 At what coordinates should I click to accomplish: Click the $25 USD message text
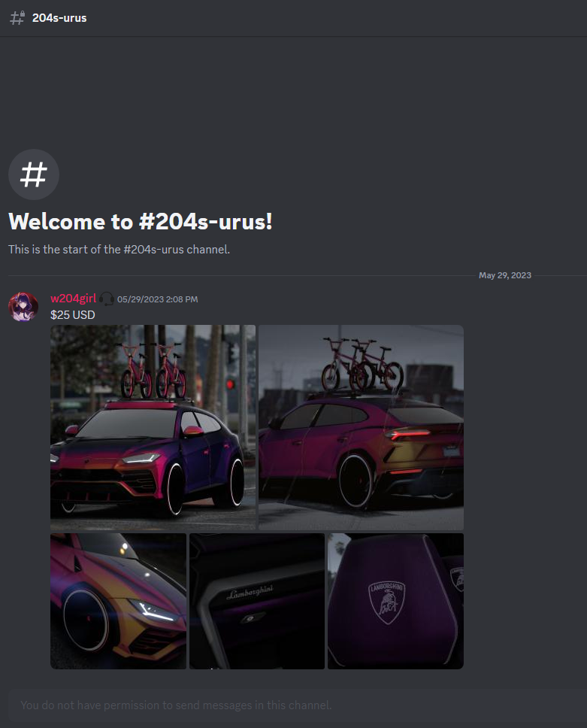[73, 315]
